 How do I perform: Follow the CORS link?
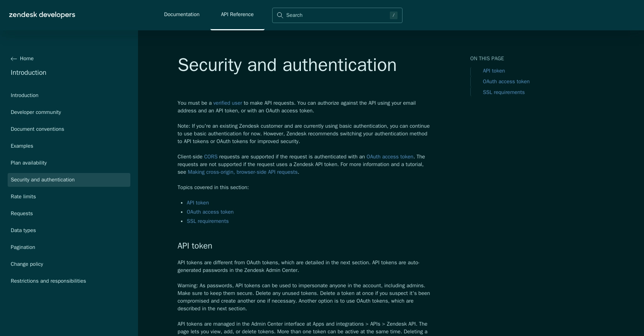click(211, 157)
